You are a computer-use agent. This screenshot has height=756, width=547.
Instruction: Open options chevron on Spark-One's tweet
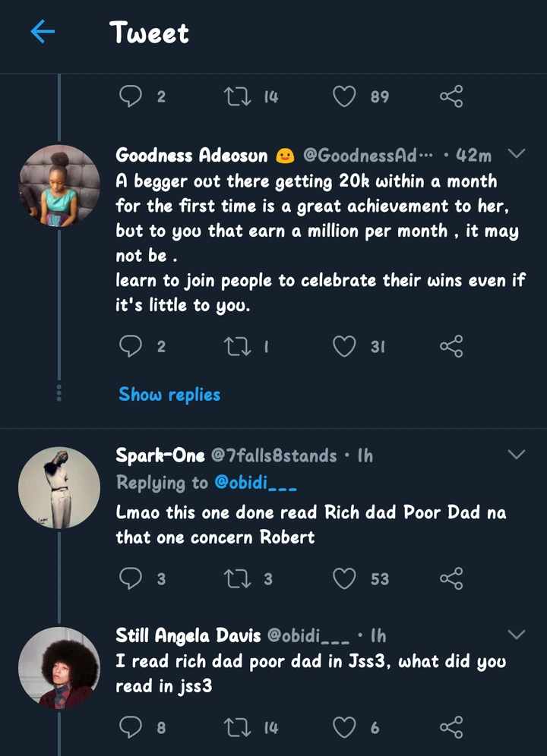517,455
